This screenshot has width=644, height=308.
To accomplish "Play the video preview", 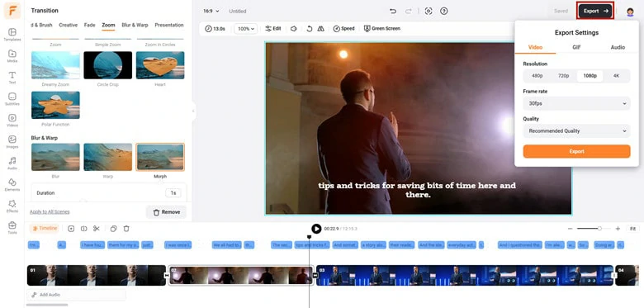I will pyautogui.click(x=316, y=229).
